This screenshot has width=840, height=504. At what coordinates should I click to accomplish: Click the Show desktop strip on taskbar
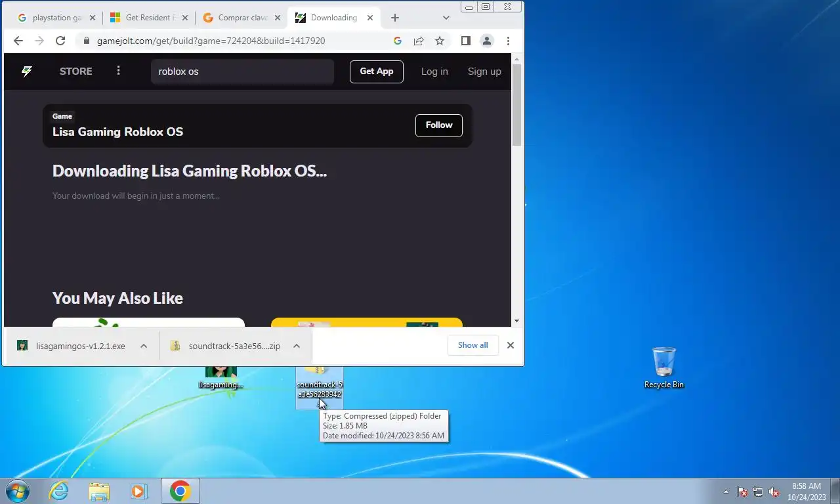[x=835, y=491]
